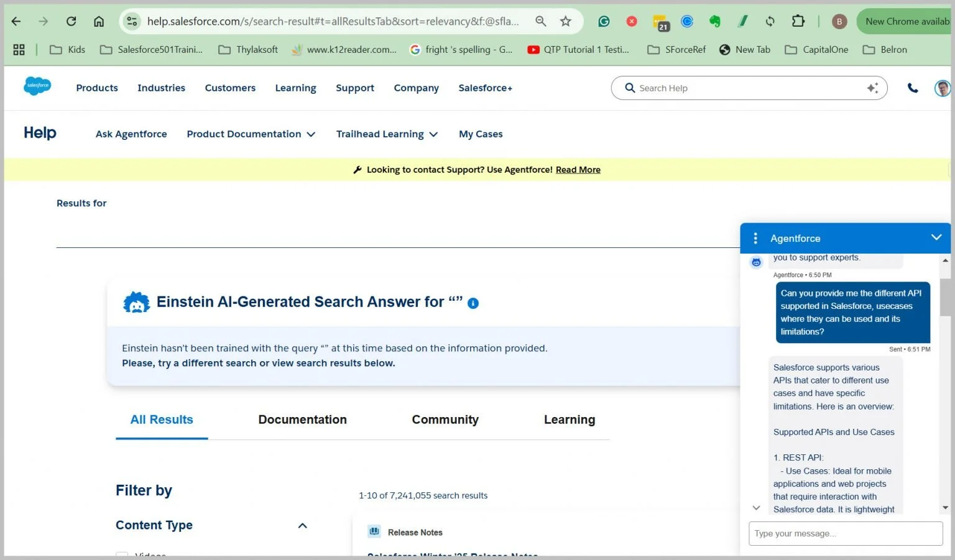The image size is (955, 560).
Task: Click site information icon in address bar
Action: point(132,21)
